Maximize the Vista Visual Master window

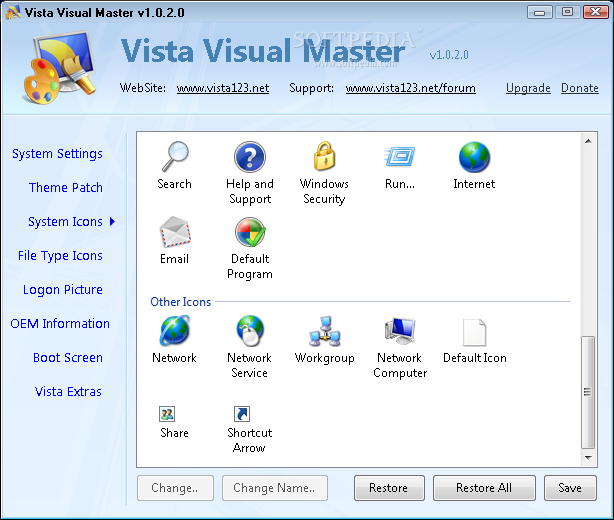point(567,12)
